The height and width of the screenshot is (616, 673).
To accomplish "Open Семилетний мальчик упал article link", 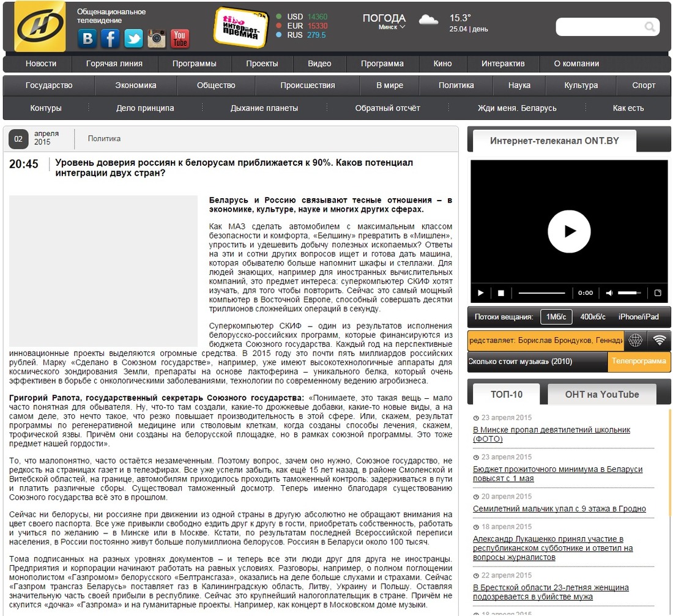I will (x=559, y=509).
